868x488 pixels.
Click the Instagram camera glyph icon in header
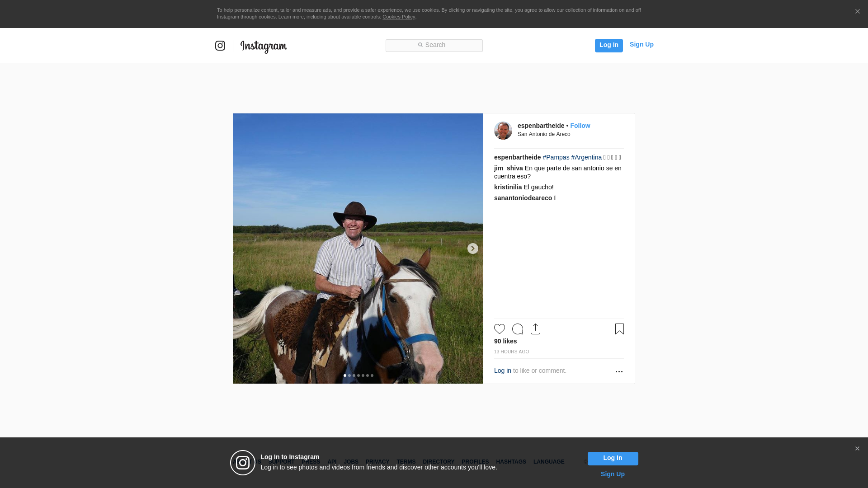220,46
